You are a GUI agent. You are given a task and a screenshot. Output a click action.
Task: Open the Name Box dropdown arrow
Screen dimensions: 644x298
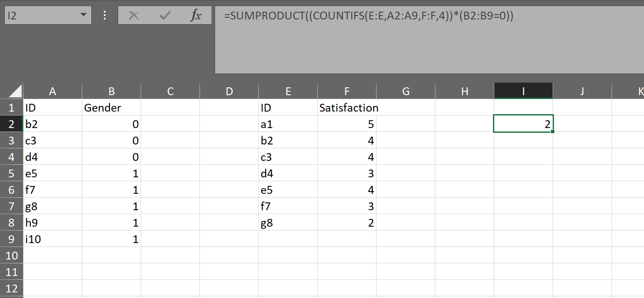(83, 16)
